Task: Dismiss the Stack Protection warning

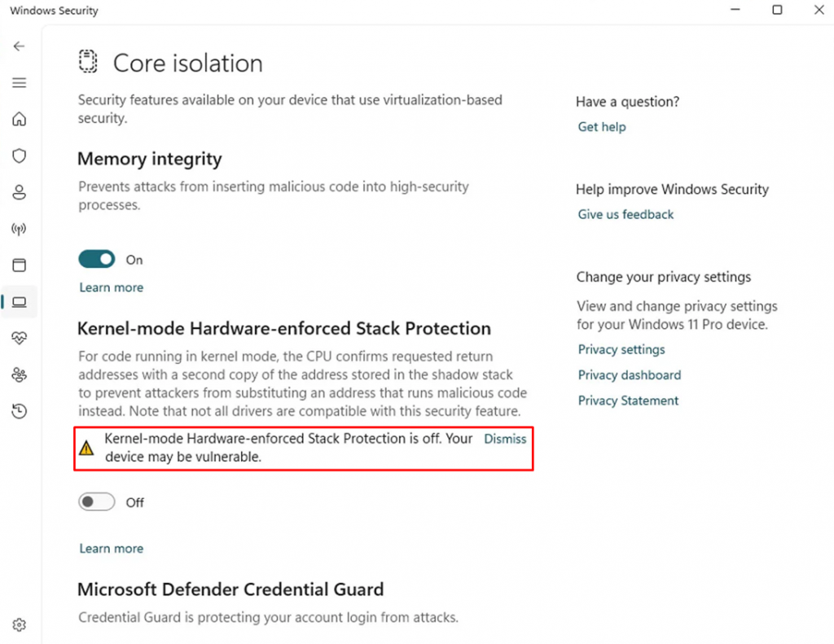Action: [505, 439]
